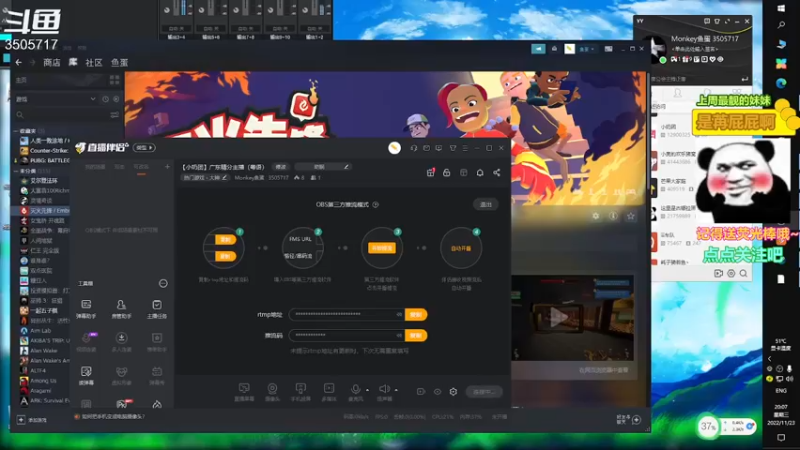Add a multimedia source
Screen dimensions: 800x450
(x=329, y=391)
